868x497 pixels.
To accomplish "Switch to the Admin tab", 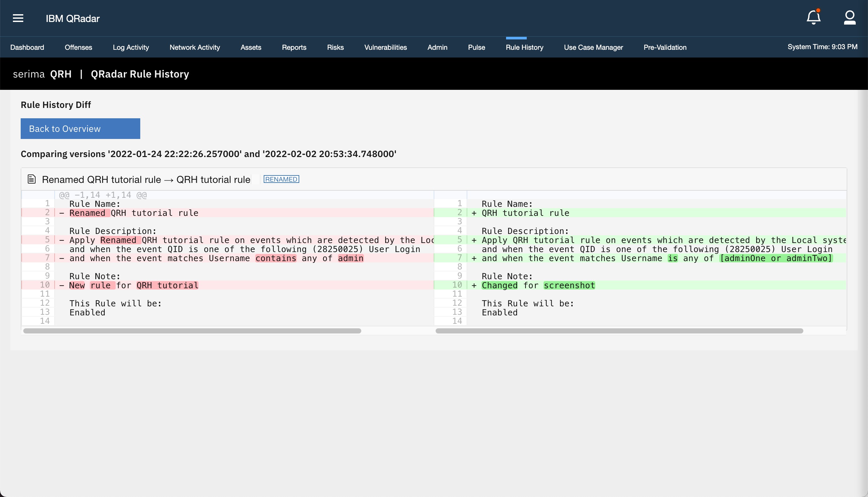I will click(437, 47).
